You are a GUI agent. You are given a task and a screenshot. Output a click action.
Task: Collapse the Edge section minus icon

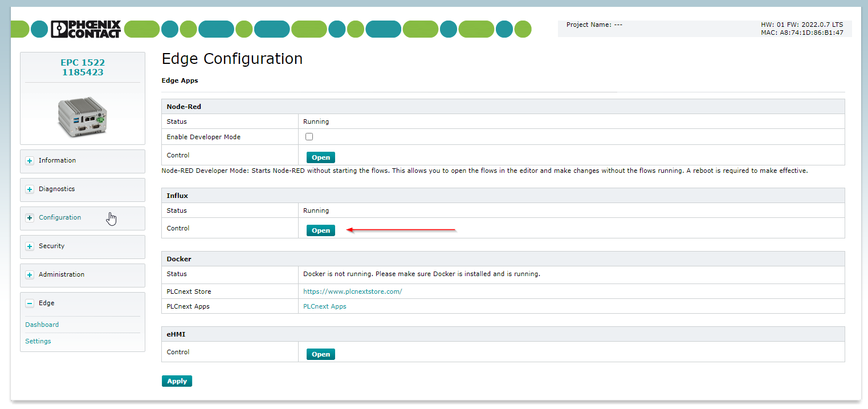(30, 303)
